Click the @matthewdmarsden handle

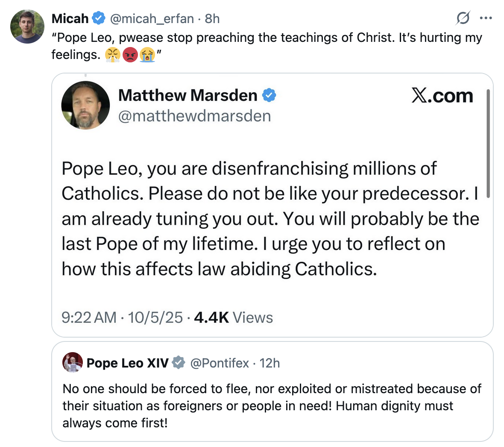pyautogui.click(x=194, y=116)
